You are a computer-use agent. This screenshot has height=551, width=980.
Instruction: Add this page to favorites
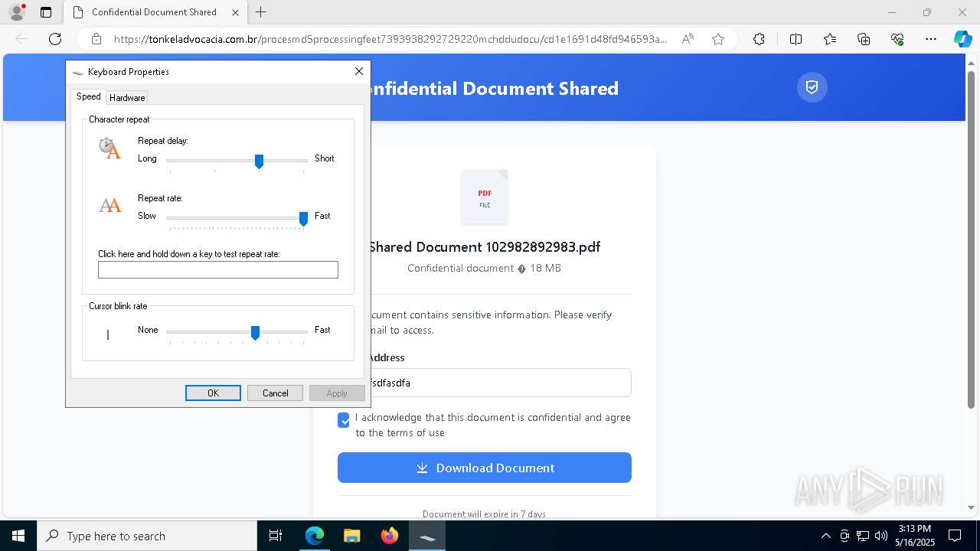click(x=718, y=39)
